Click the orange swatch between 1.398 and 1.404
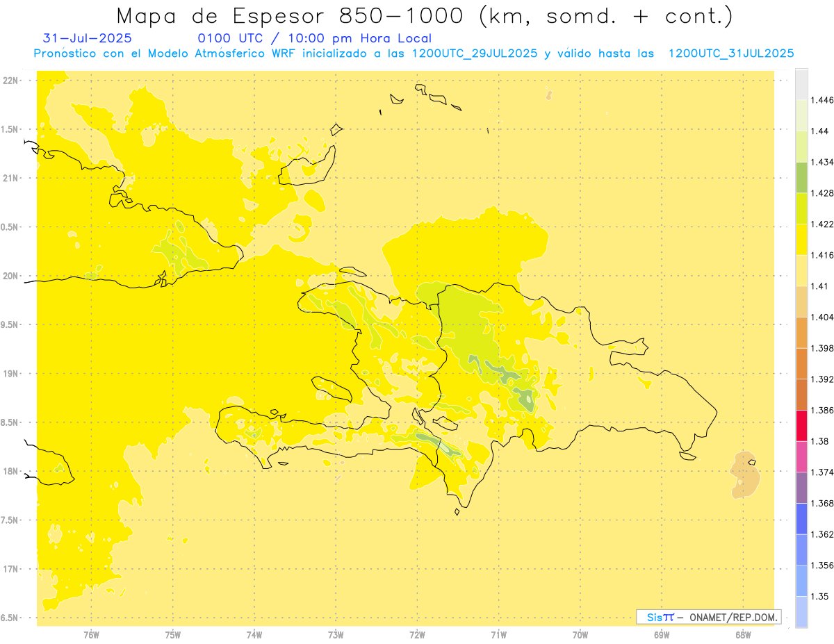 coord(801,333)
